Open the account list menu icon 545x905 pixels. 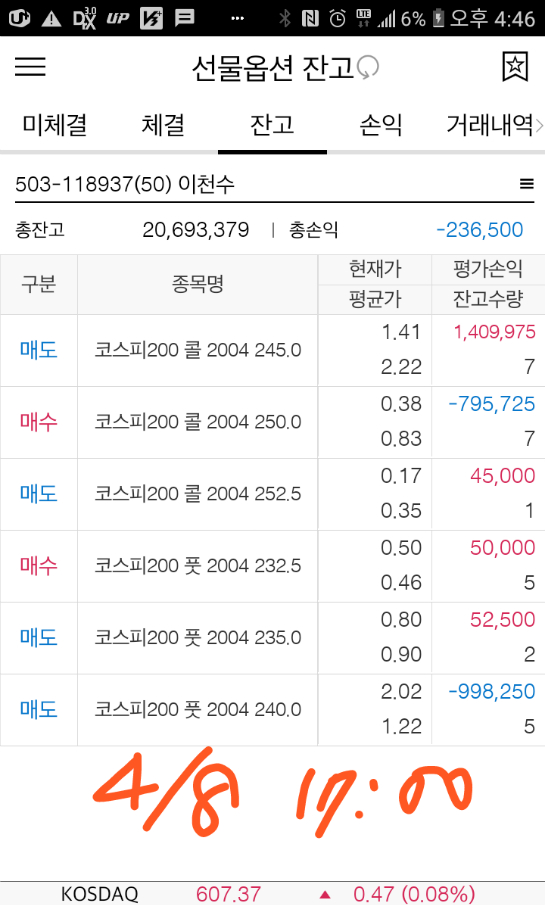[x=527, y=184]
